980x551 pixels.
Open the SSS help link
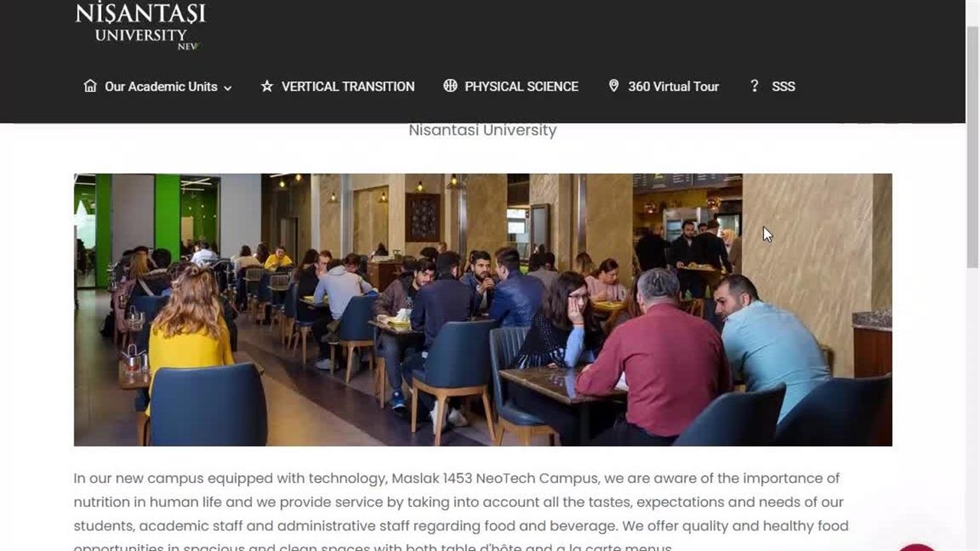(783, 86)
